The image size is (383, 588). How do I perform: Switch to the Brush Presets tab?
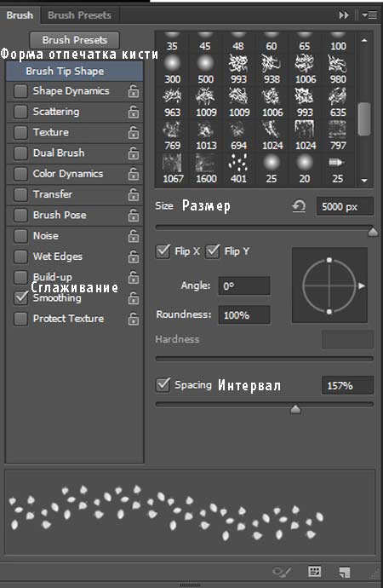pyautogui.click(x=79, y=15)
